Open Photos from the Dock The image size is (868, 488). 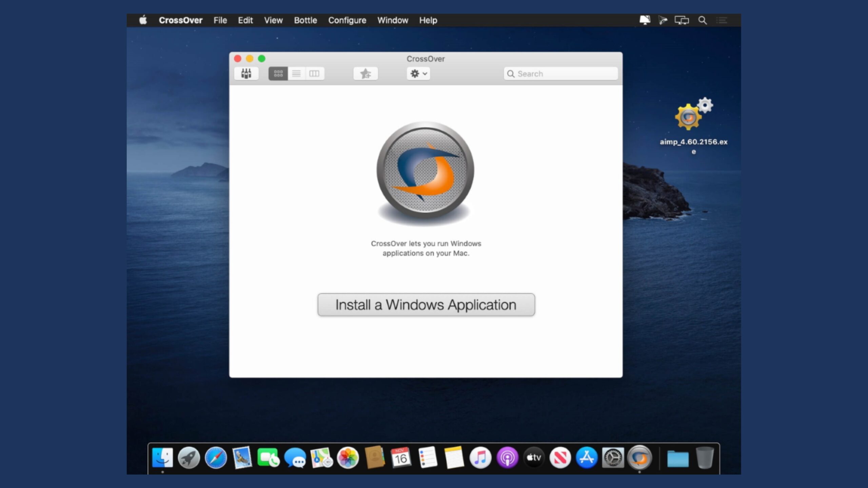(348, 457)
